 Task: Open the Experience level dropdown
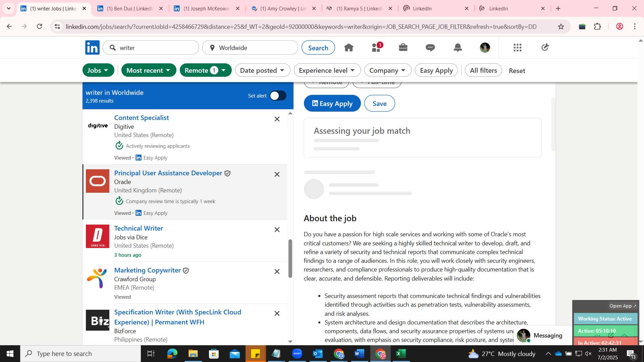coord(327,70)
